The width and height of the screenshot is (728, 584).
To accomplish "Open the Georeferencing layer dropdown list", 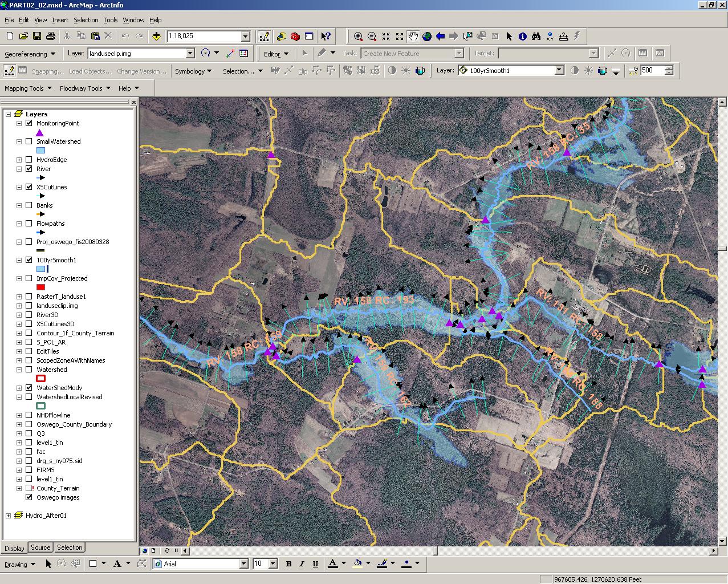I will (190, 54).
